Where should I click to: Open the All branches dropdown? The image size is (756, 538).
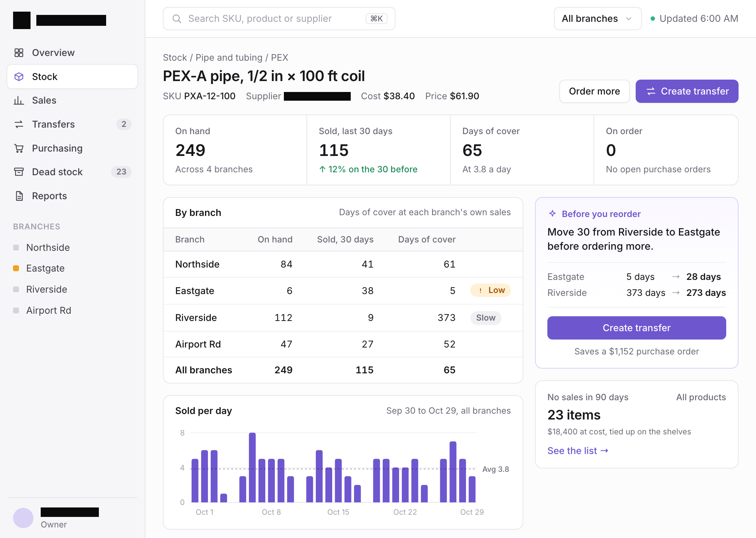pyautogui.click(x=598, y=19)
